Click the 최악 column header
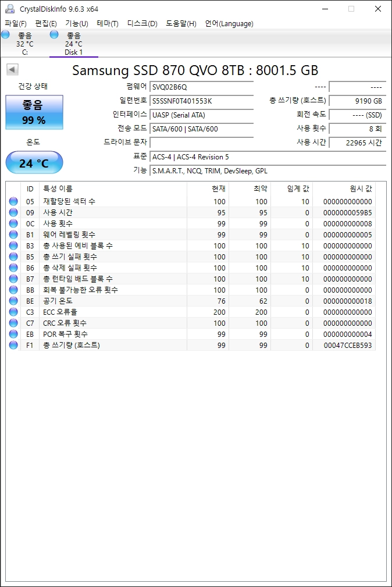This screenshot has width=392, height=587. [x=250, y=188]
